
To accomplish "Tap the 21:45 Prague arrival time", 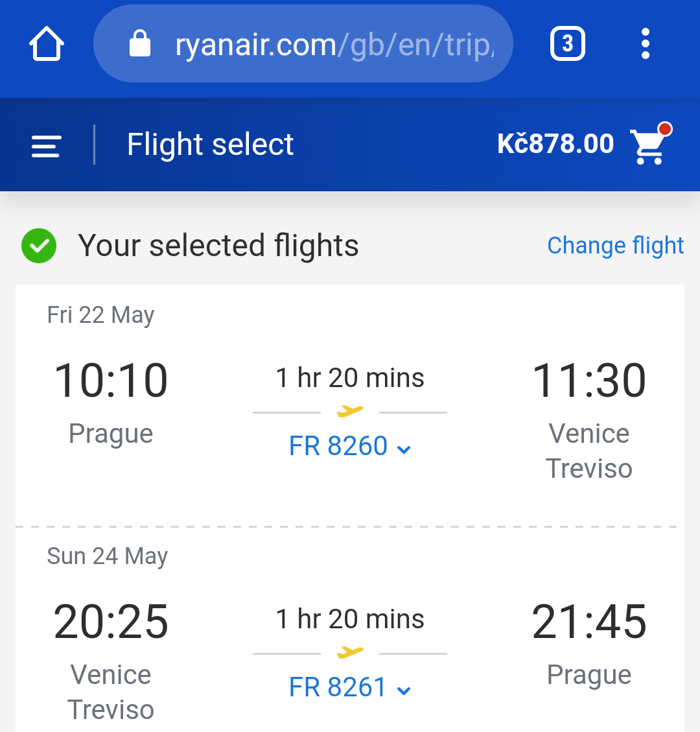I will tap(589, 622).
